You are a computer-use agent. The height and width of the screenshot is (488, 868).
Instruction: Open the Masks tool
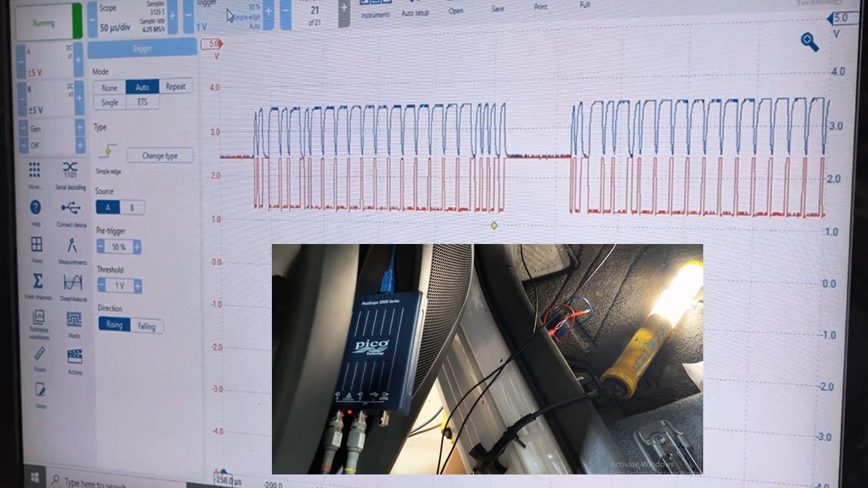[74, 323]
